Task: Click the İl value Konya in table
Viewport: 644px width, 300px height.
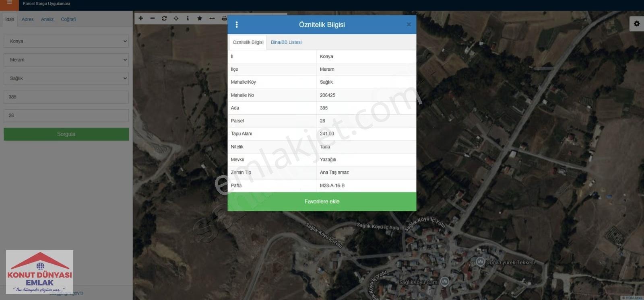Action: 326,56
